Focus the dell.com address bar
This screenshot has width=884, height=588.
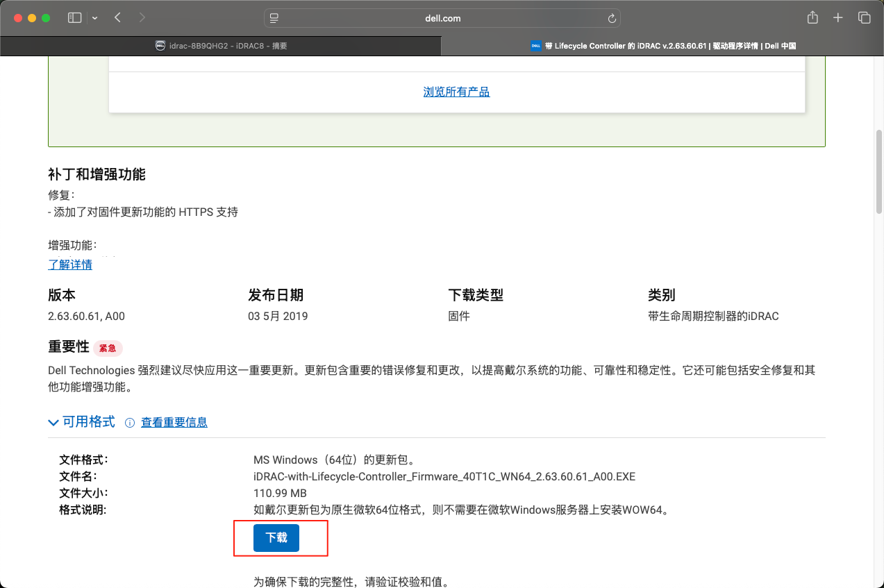coord(442,18)
